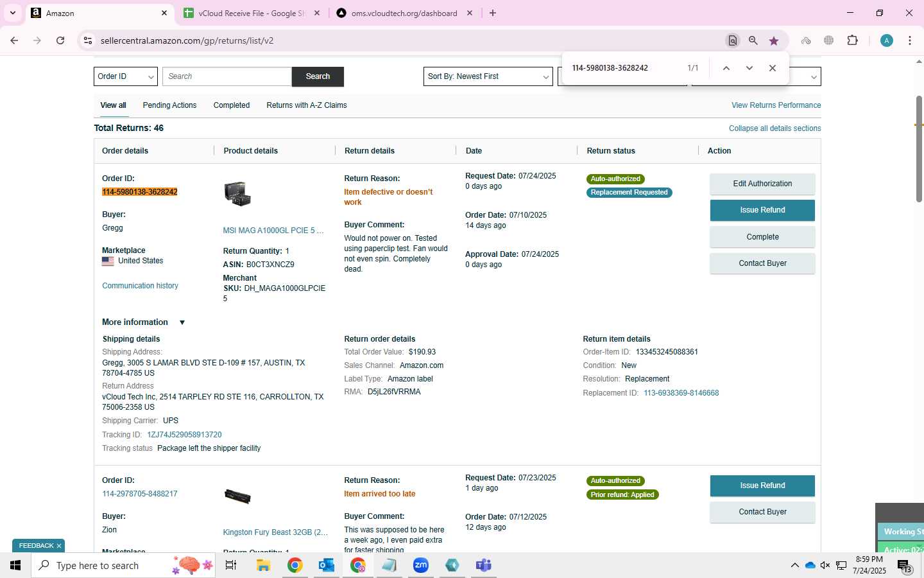The image size is (924, 578).
Task: Click the page vertical scrollbar thumb
Action: pos(919,149)
